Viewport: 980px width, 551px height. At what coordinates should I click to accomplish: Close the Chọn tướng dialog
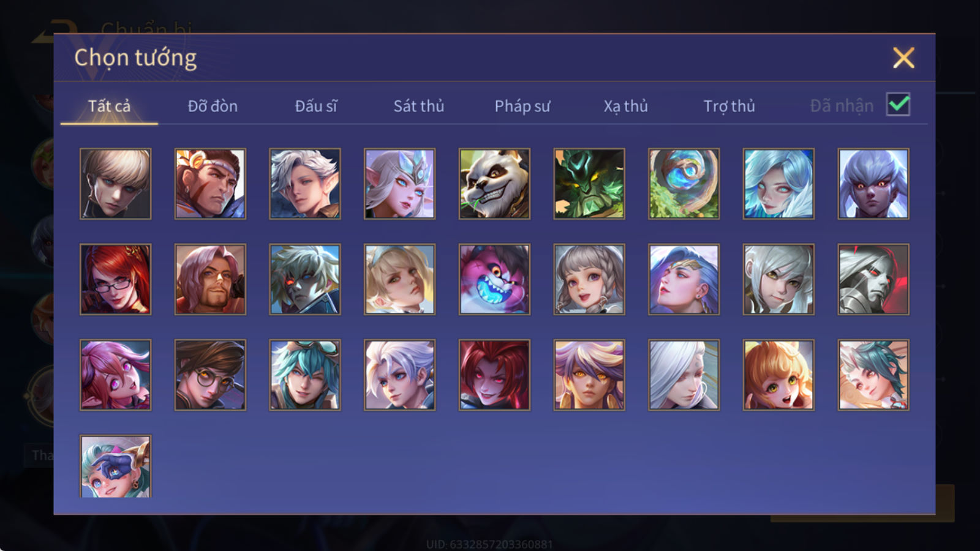903,58
